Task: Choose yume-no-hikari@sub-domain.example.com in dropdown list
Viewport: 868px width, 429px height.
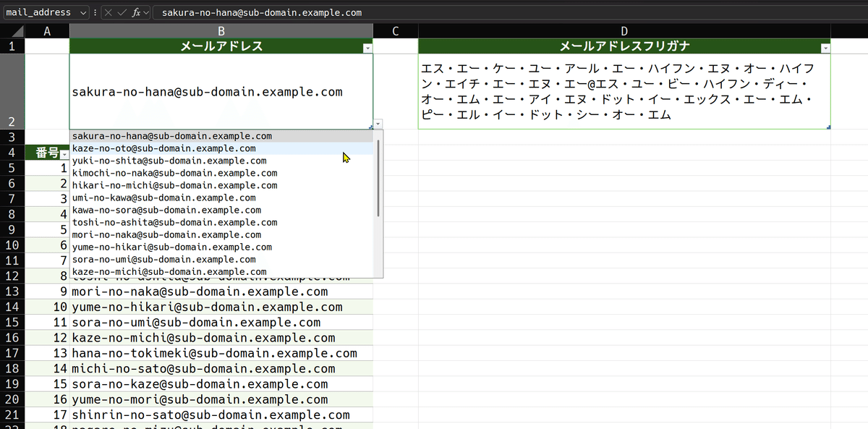Action: pos(222,247)
